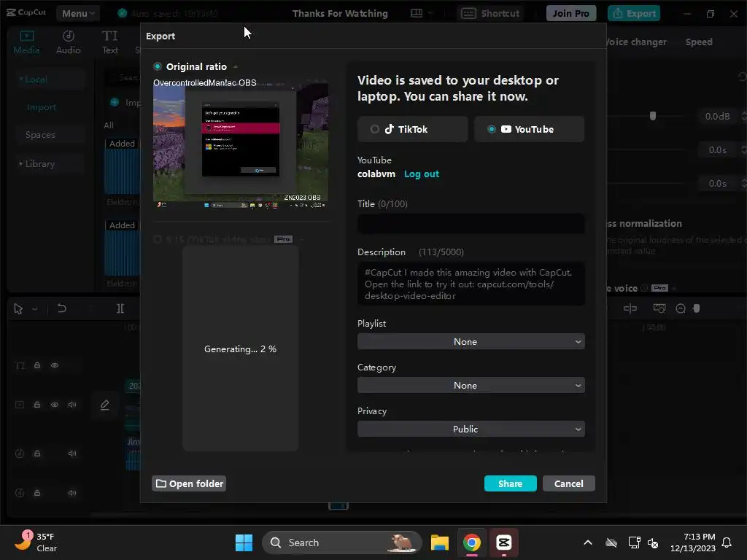747x560 pixels.
Task: Select Import in the media sidebar
Action: point(42,107)
